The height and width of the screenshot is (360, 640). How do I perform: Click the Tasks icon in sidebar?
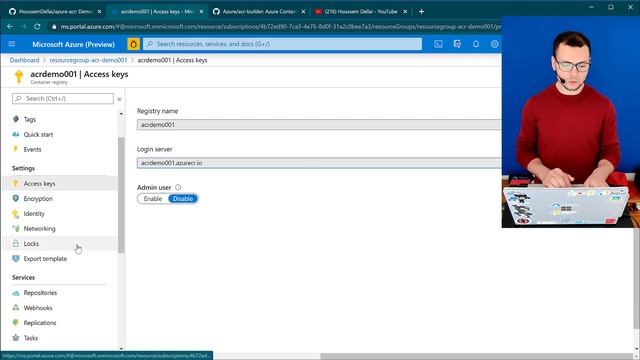click(x=16, y=338)
